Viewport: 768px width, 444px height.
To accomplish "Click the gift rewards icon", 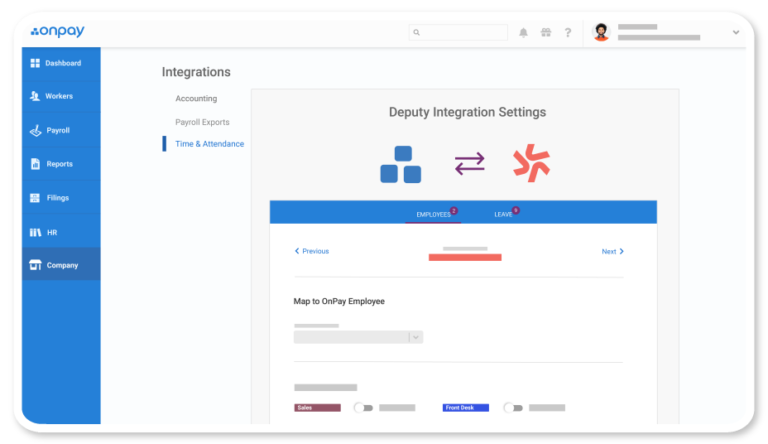I will pyautogui.click(x=546, y=32).
